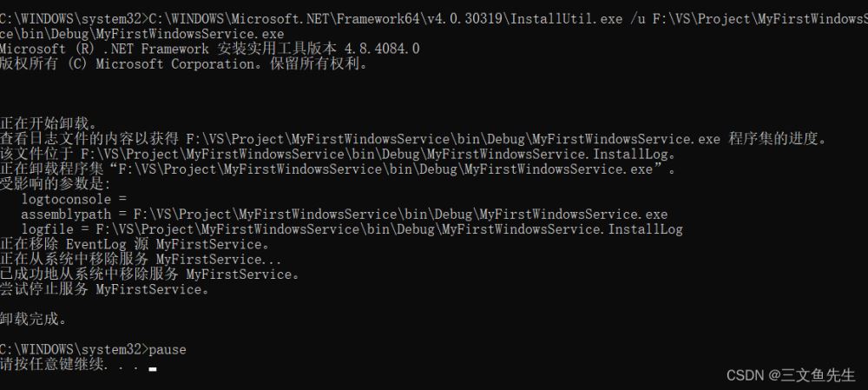Click the line starting with 已成功地从系统中移除服务
Viewport: 868px width, 390px height.
pyautogui.click(x=150, y=274)
